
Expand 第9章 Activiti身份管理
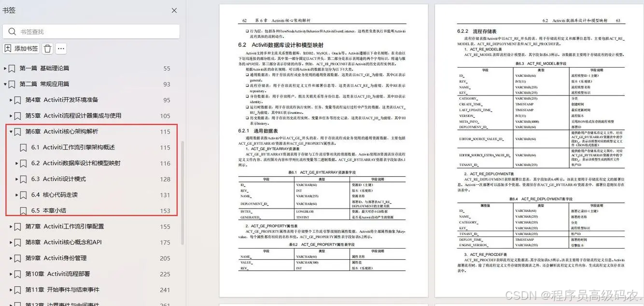pyautogui.click(x=11, y=258)
